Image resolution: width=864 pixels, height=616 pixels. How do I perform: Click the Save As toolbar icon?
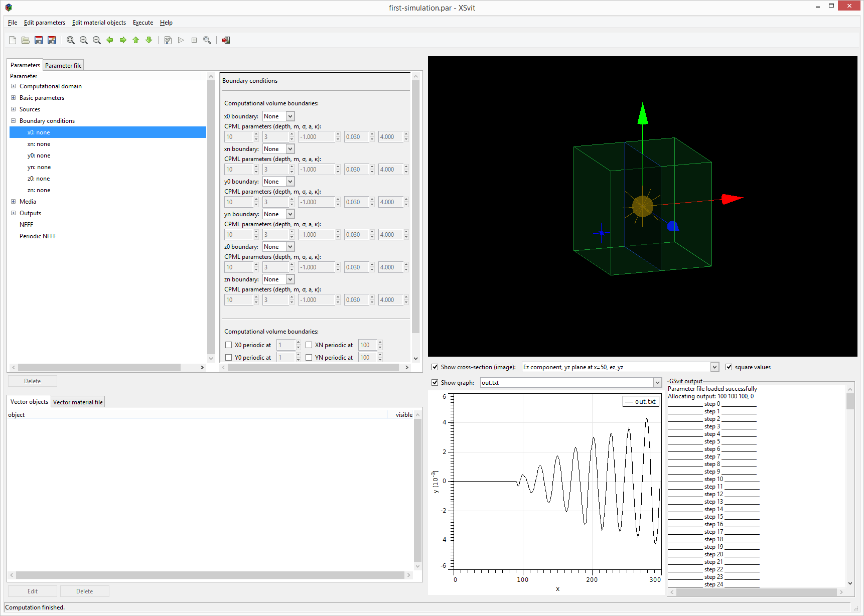pos(52,40)
